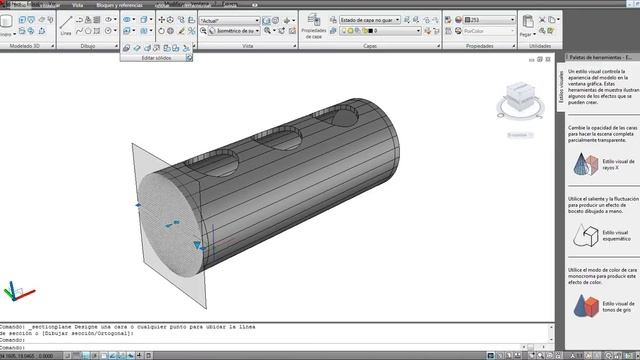Expand the Modelado 3D panel arrow
The height and width of the screenshot is (360, 640).
(53, 46)
